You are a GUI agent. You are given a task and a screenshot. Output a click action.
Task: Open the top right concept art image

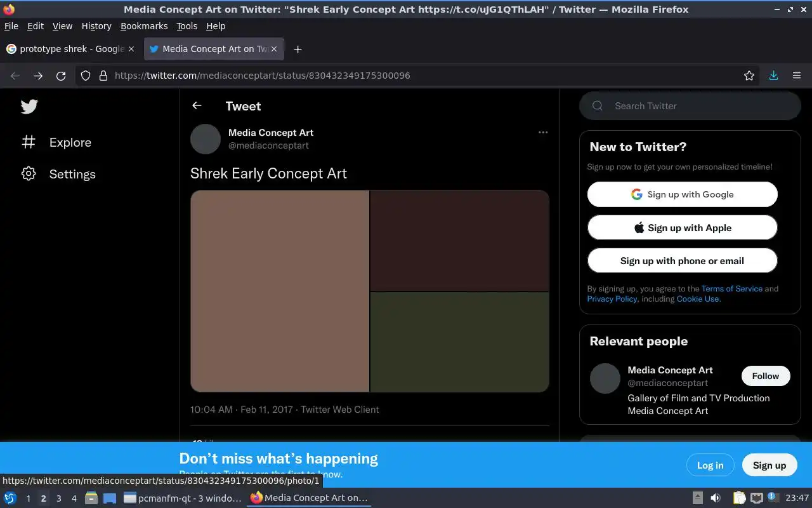tap(459, 241)
